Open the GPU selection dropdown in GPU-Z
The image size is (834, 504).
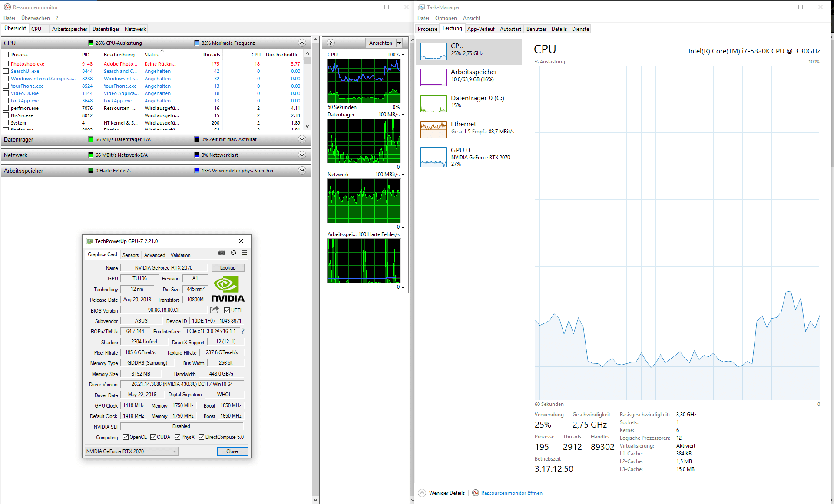(132, 451)
